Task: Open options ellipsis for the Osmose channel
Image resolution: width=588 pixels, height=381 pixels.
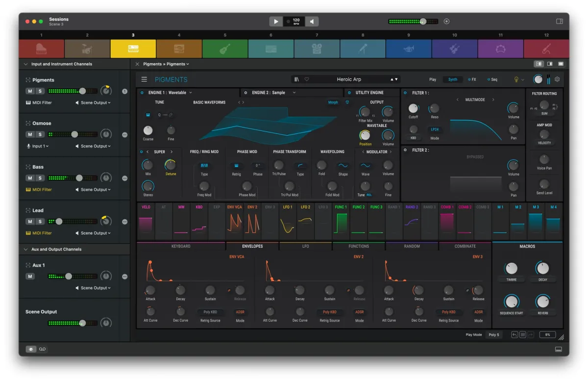Action: (x=124, y=134)
